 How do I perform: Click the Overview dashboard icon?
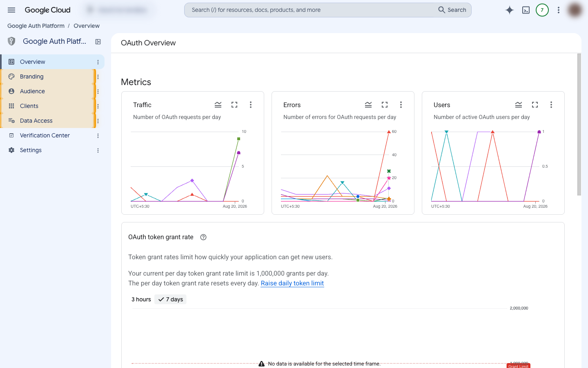11,62
